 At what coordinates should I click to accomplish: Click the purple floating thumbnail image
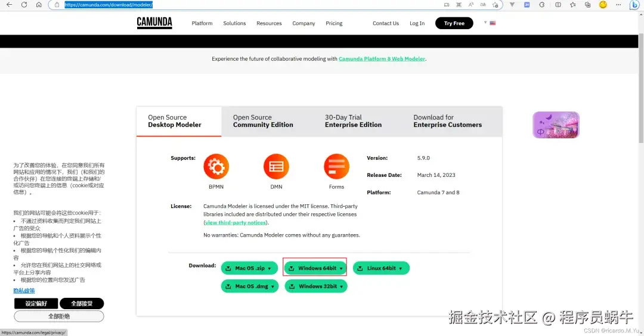556,125
